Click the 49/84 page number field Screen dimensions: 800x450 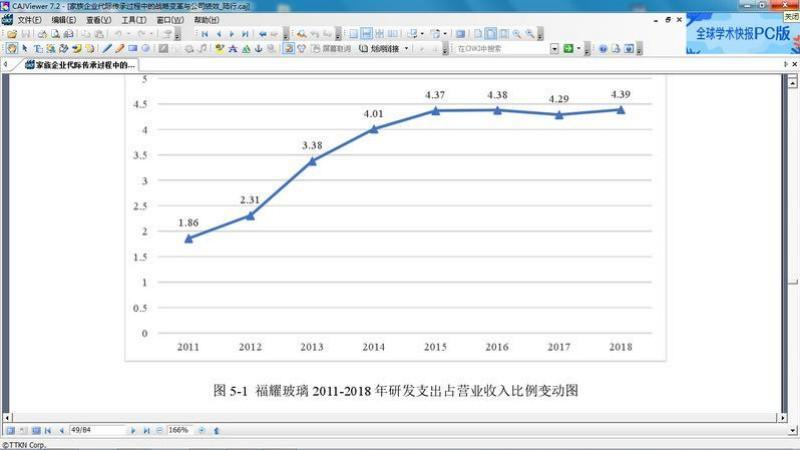point(97,430)
